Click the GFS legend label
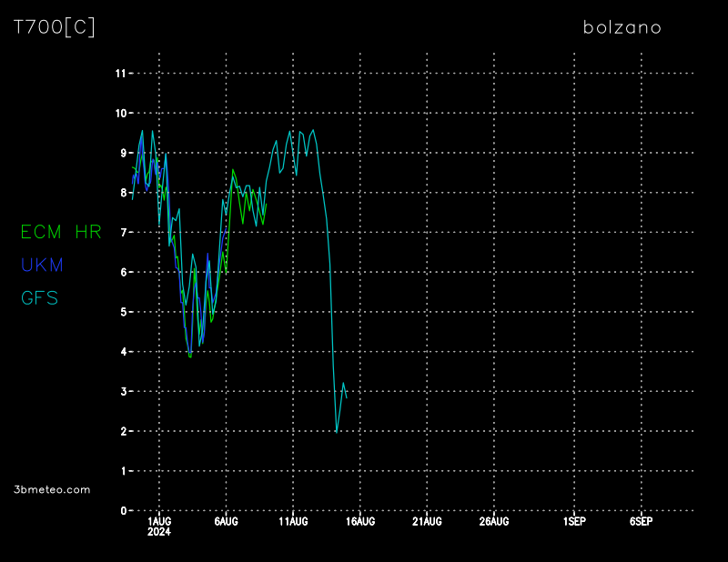This screenshot has height=562, width=728. pyautogui.click(x=40, y=297)
